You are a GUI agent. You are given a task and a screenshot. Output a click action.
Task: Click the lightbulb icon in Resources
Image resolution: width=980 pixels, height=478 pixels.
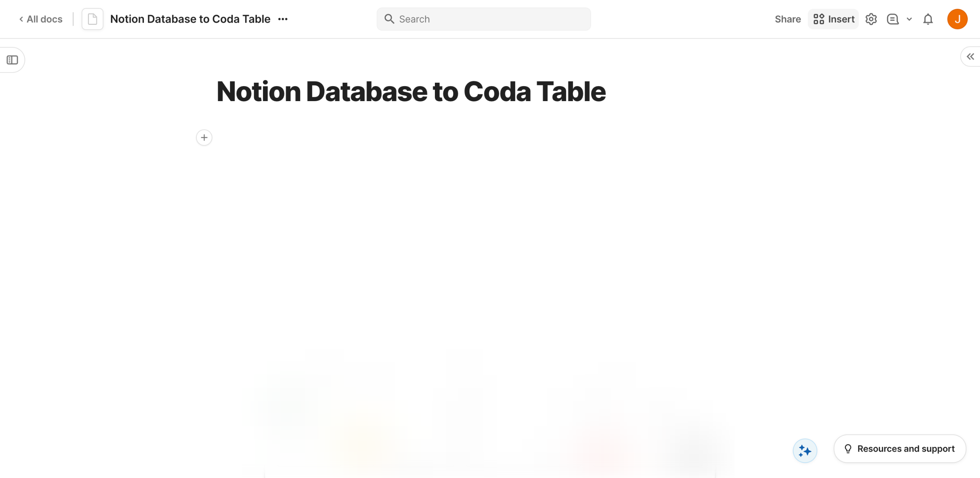point(848,449)
